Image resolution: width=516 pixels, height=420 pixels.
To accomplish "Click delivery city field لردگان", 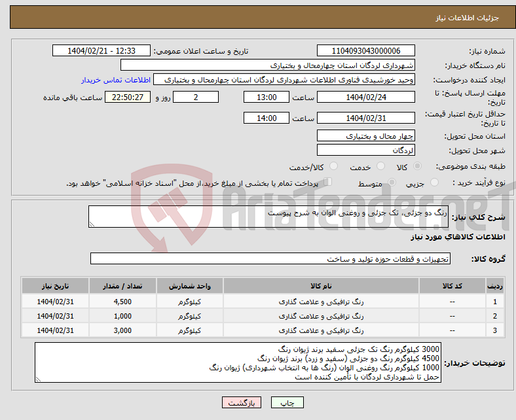I will point(366,150).
